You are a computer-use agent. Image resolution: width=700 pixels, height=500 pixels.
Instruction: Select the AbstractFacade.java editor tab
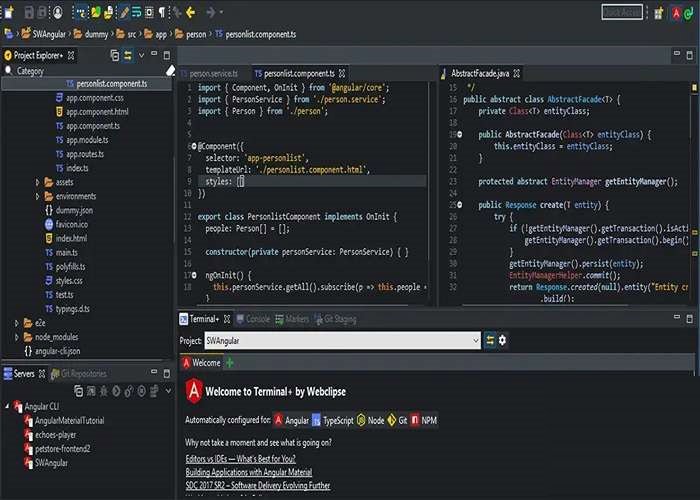pos(479,73)
